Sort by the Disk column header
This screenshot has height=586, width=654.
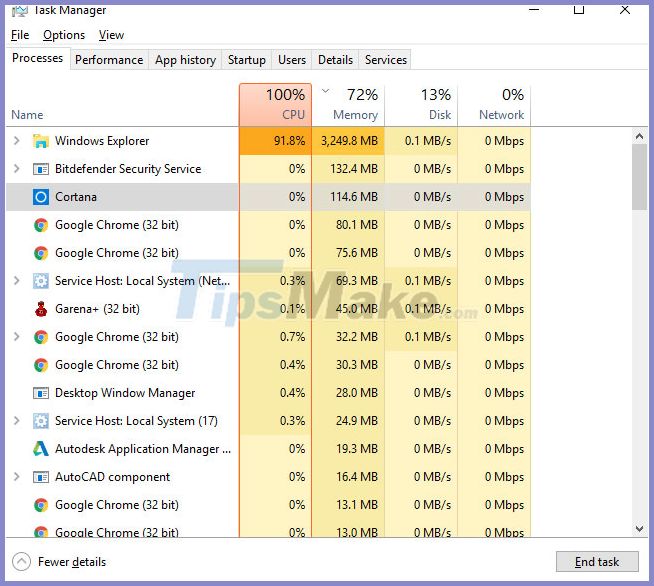coord(421,105)
